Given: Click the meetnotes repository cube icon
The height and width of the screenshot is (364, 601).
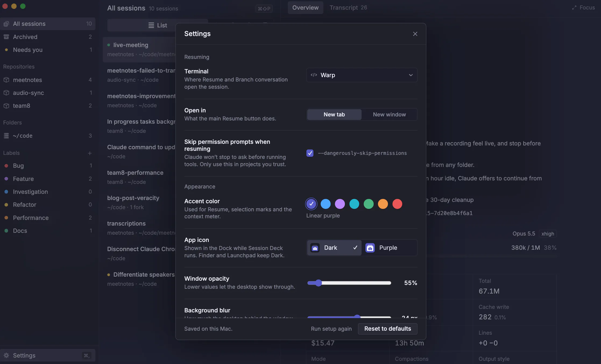Looking at the screenshot, I should [6, 80].
